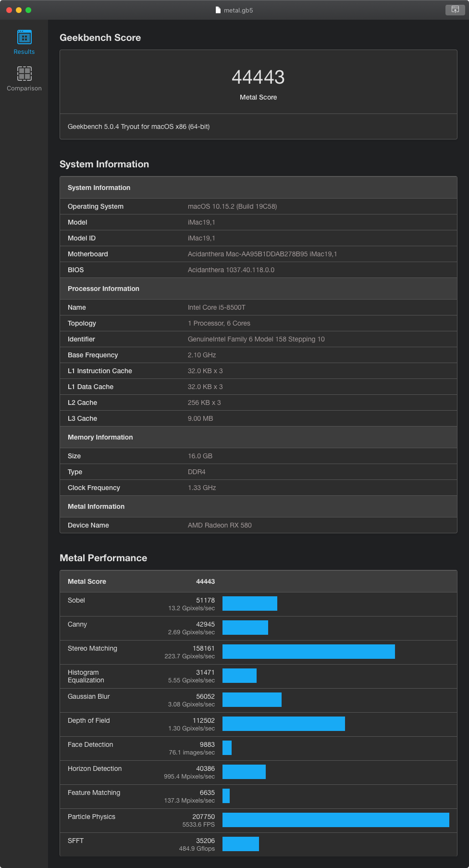Click the Histogram Equalization label
The image size is (469, 868).
[x=86, y=676]
